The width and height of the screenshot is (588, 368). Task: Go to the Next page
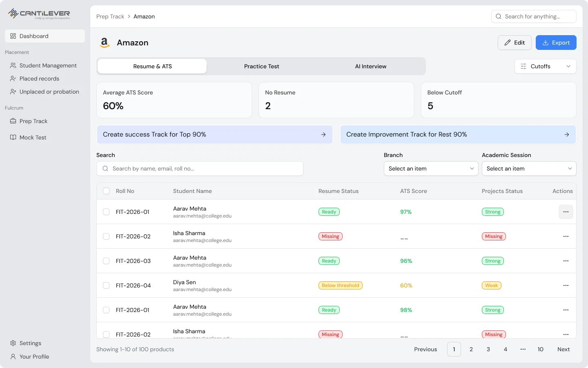tap(563, 349)
